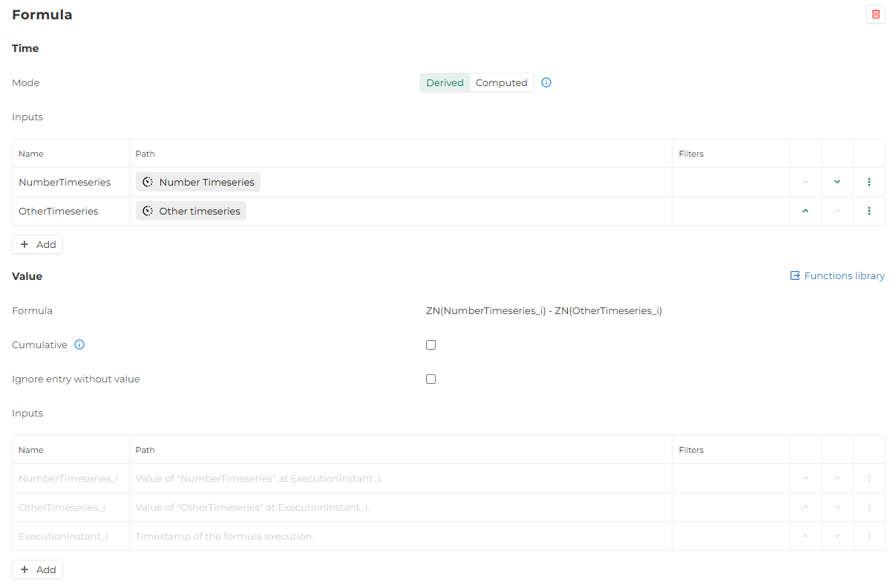Viewport: 893px width, 588px height.
Task: Click down chevron on NumberTimeseries_i row
Action: [837, 478]
